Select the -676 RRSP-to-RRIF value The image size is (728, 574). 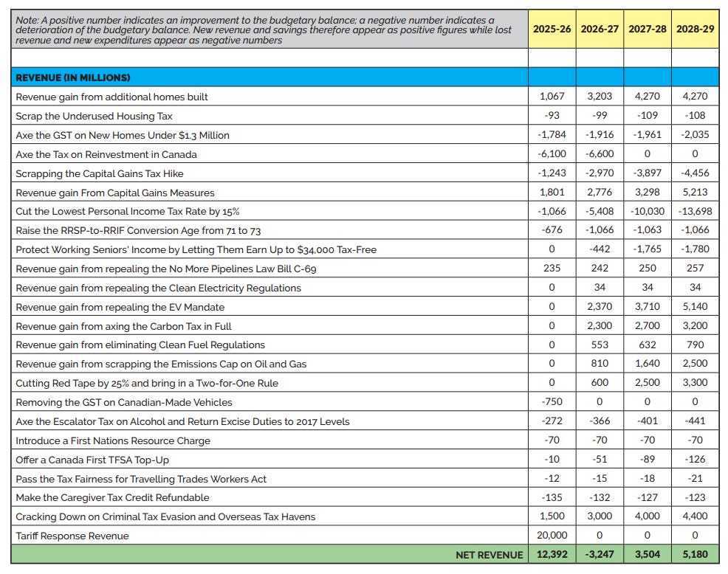(552, 229)
